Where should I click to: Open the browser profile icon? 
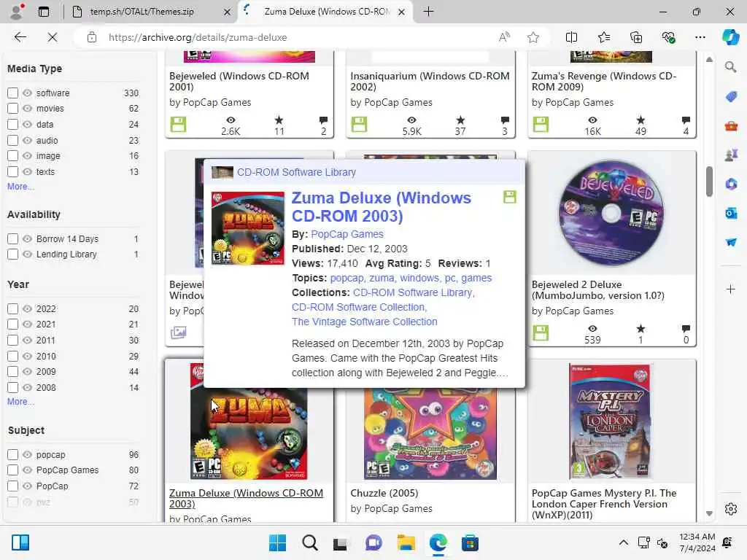(18, 12)
